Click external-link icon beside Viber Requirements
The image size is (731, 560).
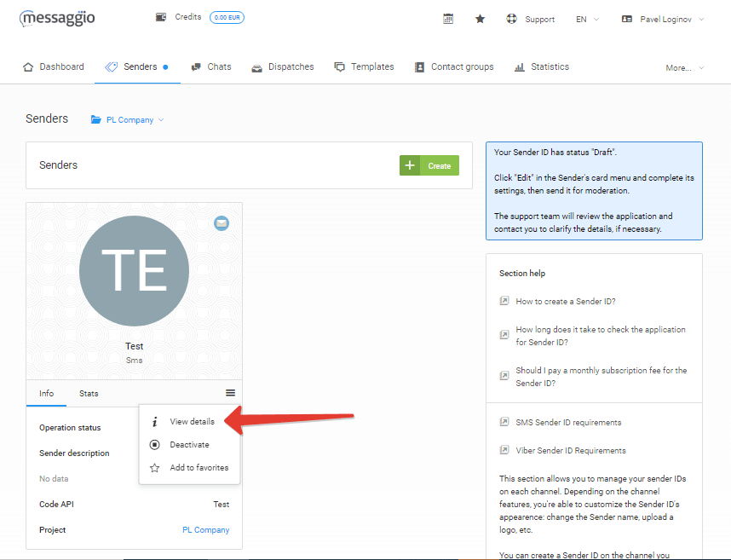coord(504,450)
